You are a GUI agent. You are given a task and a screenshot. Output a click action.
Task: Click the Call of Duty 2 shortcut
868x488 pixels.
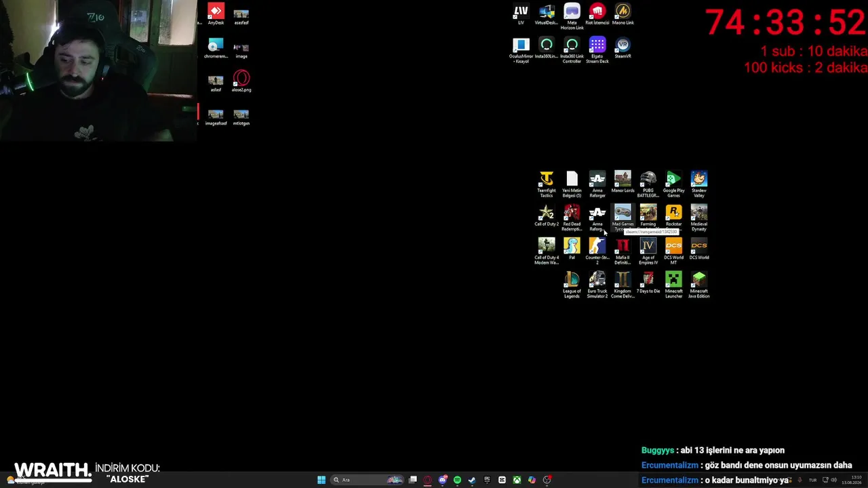[x=547, y=216]
